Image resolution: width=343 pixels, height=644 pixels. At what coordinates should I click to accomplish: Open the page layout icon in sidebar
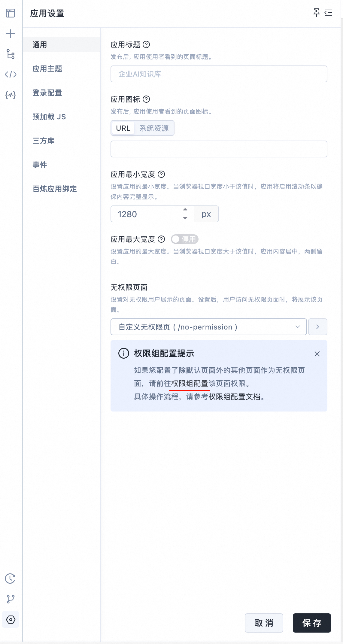tap(11, 13)
